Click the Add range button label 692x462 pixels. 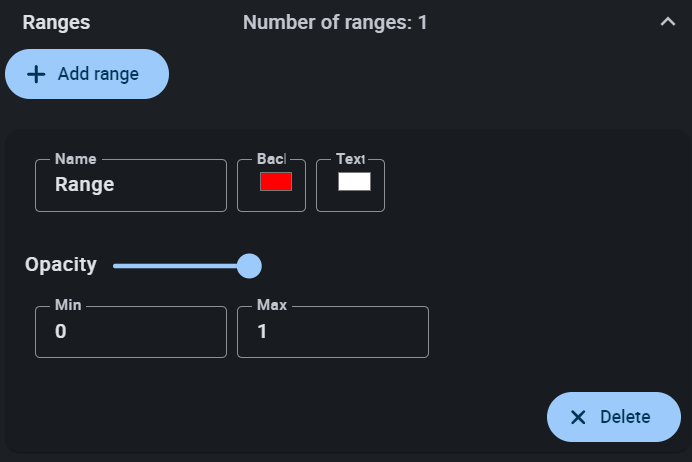click(x=98, y=74)
